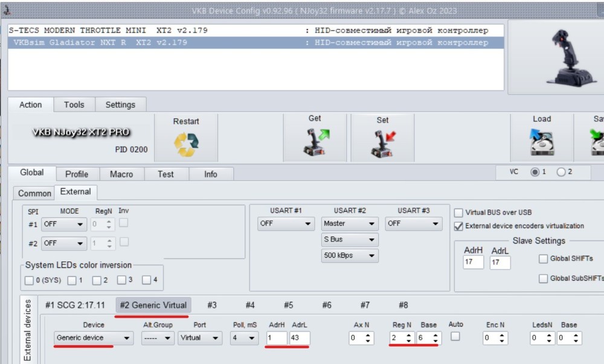Image resolution: width=604 pixels, height=364 pixels.
Task: Uncheck External device encoders virtualization
Action: [458, 226]
